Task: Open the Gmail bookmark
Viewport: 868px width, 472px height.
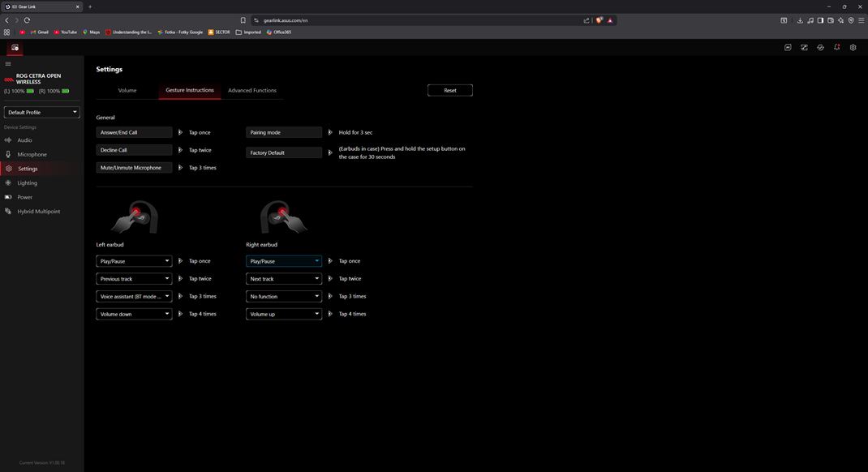Action: pyautogui.click(x=39, y=32)
